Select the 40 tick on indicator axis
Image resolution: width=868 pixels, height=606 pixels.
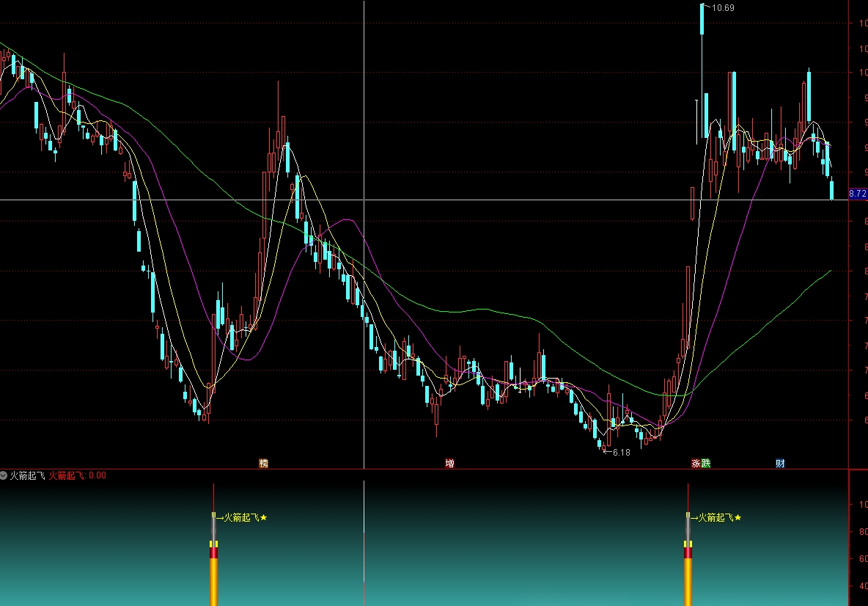[x=863, y=585]
